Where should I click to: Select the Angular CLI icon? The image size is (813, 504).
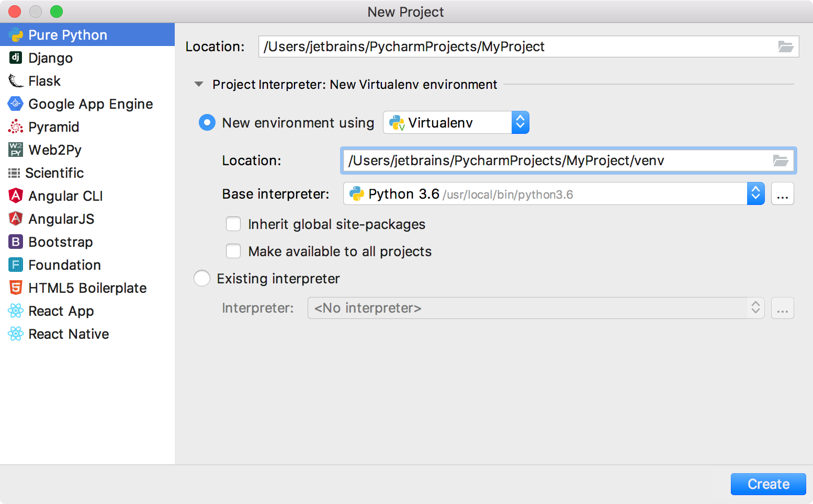click(16, 196)
